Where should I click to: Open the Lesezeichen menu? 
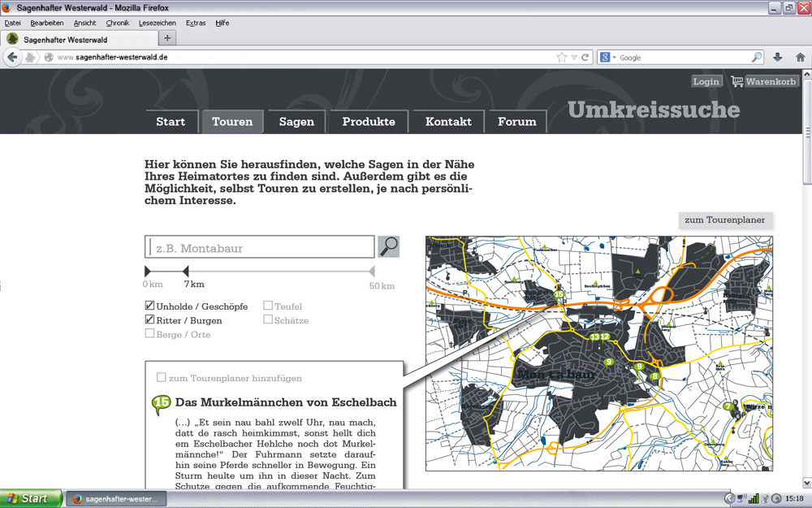(x=157, y=23)
